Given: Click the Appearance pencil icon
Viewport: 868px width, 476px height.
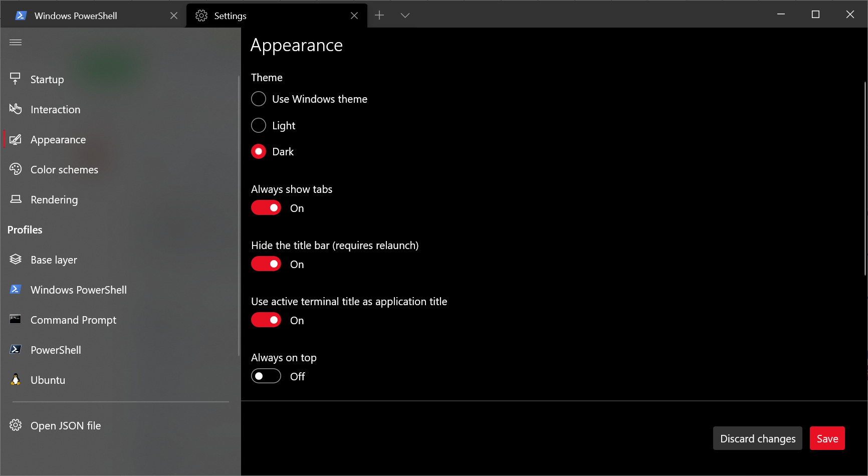Looking at the screenshot, I should tap(16, 139).
